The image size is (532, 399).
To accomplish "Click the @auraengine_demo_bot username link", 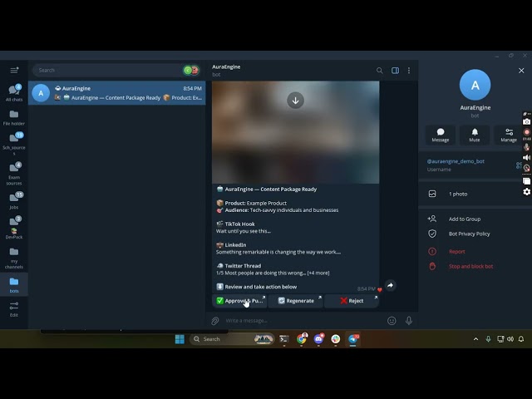I will 456,161.
